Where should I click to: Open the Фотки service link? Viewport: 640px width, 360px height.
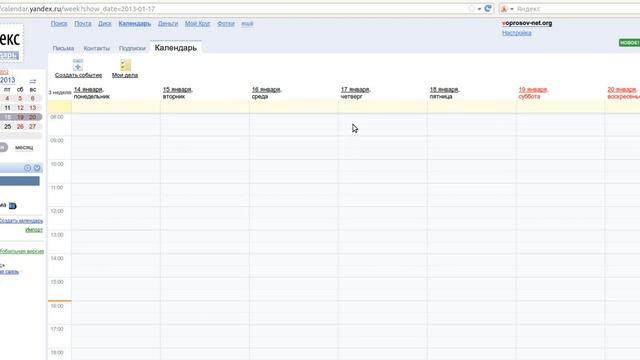226,24
